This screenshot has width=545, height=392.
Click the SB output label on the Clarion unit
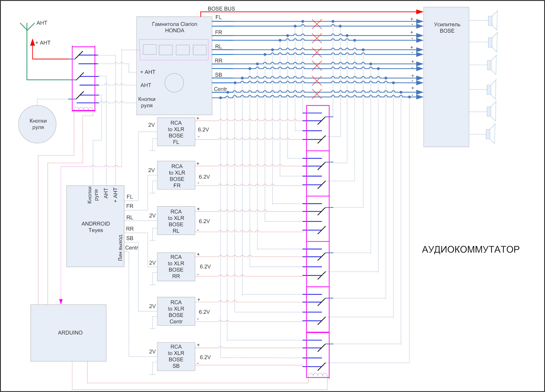click(x=218, y=75)
